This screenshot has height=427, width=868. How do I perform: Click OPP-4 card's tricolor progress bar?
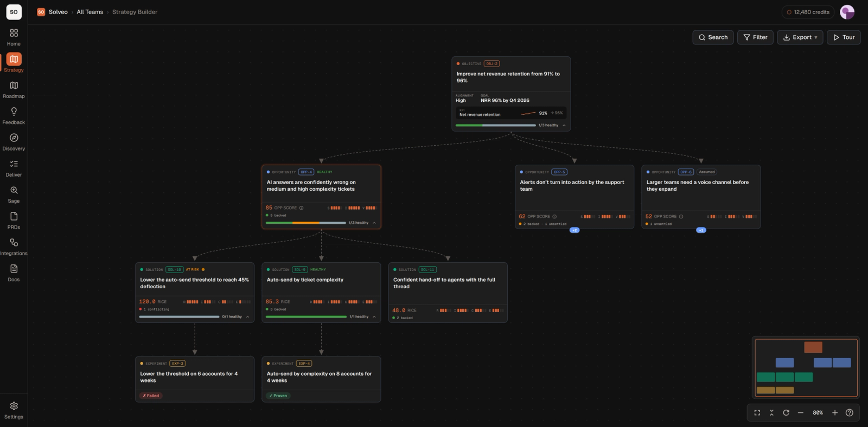coord(305,223)
